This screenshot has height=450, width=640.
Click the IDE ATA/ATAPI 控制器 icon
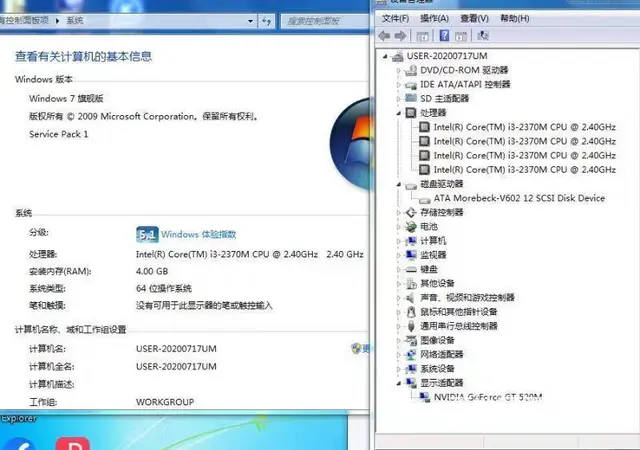click(411, 85)
